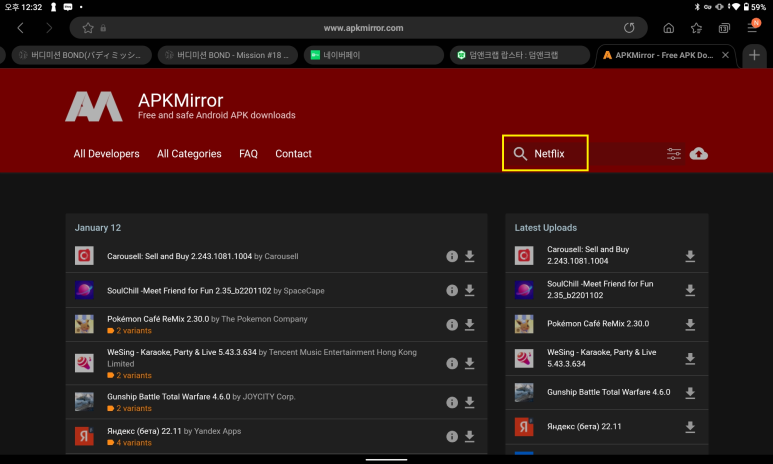Viewport: 773px width, 464px height.
Task: Show info for Pokémon Café ReMix
Action: coord(452,324)
